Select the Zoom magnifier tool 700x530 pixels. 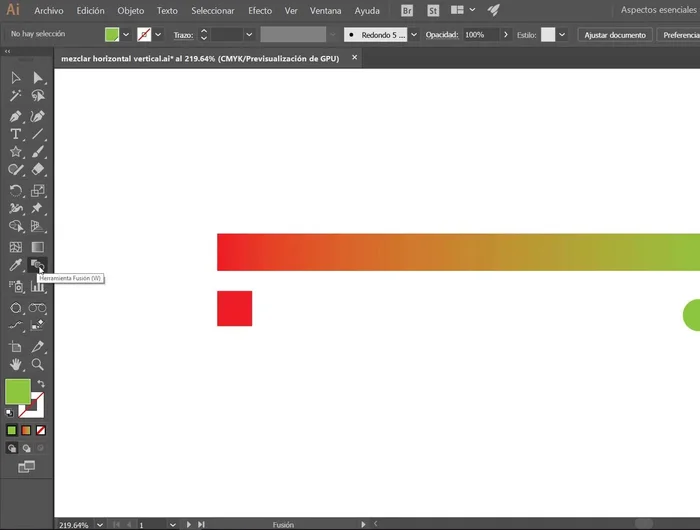[x=37, y=365]
